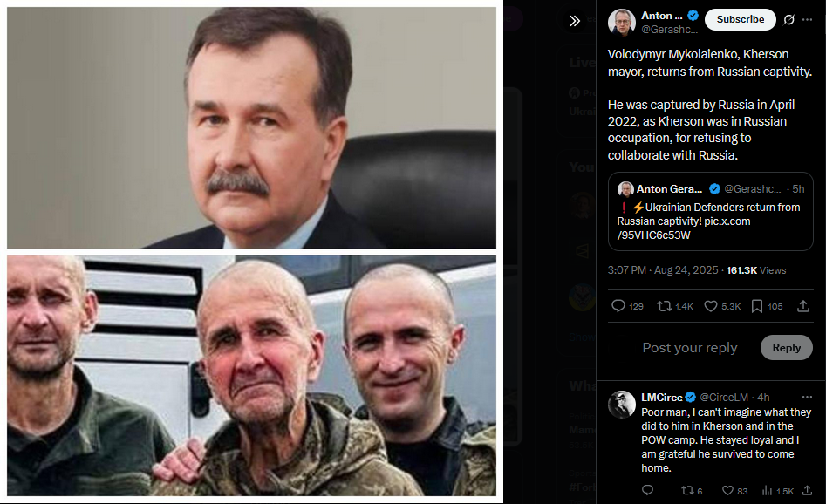
Task: Share LMCirce's comment via share icon
Action: (807, 490)
